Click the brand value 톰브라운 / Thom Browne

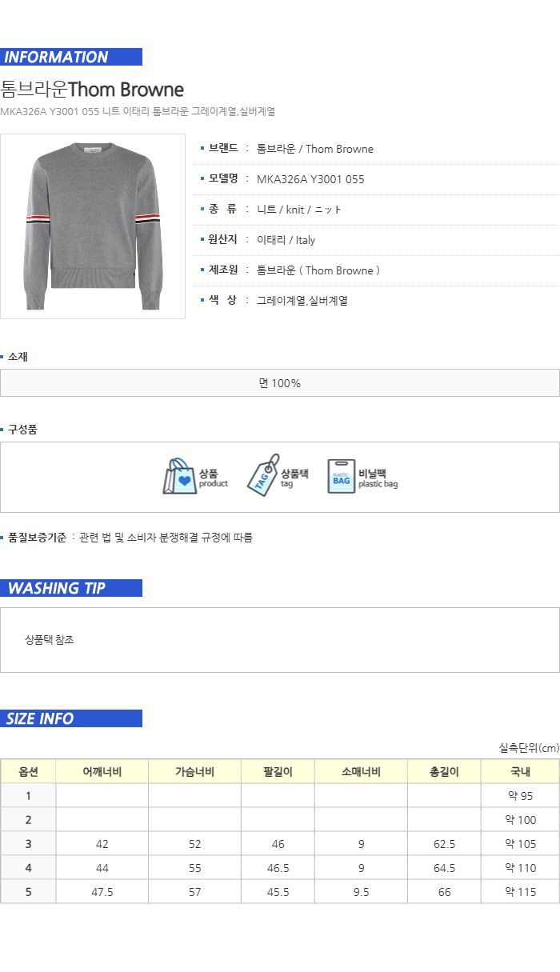pyautogui.click(x=315, y=149)
